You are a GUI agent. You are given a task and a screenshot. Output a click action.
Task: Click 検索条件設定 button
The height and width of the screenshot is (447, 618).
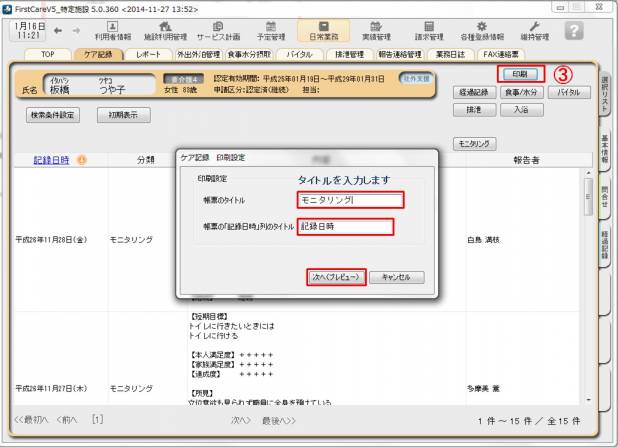click(x=52, y=115)
